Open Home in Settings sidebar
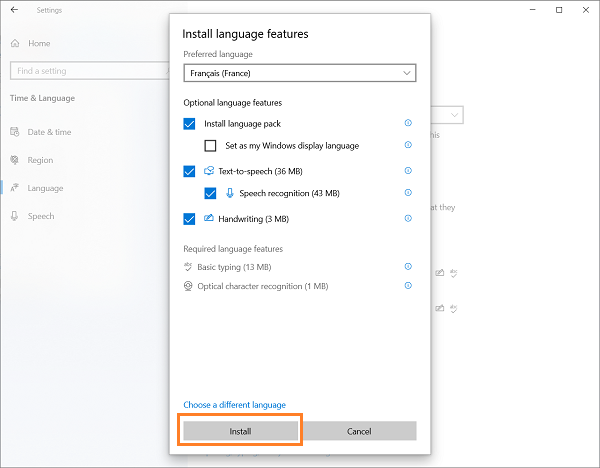This screenshot has width=600, height=468. [39, 43]
